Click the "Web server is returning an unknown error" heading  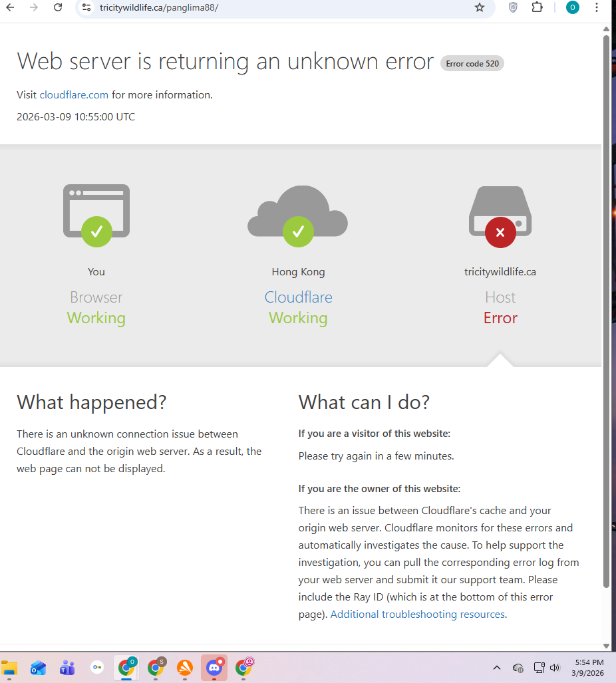[x=226, y=61]
